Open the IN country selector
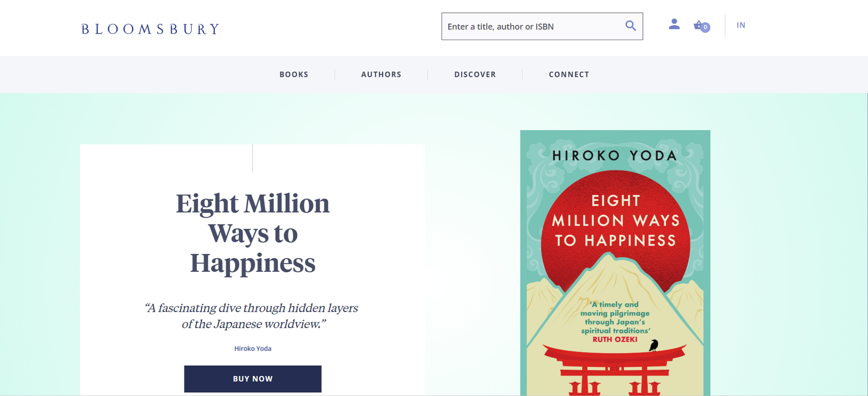This screenshot has height=396, width=868. coord(741,25)
